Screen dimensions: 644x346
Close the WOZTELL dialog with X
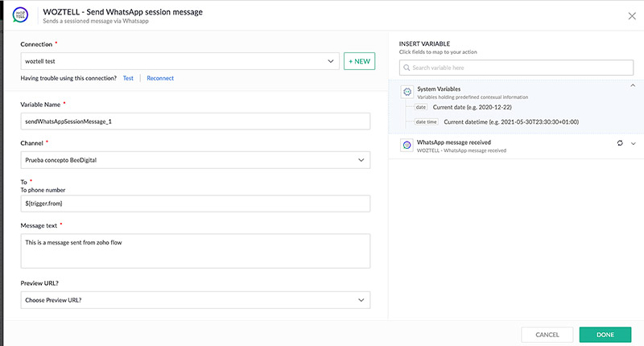(632, 16)
